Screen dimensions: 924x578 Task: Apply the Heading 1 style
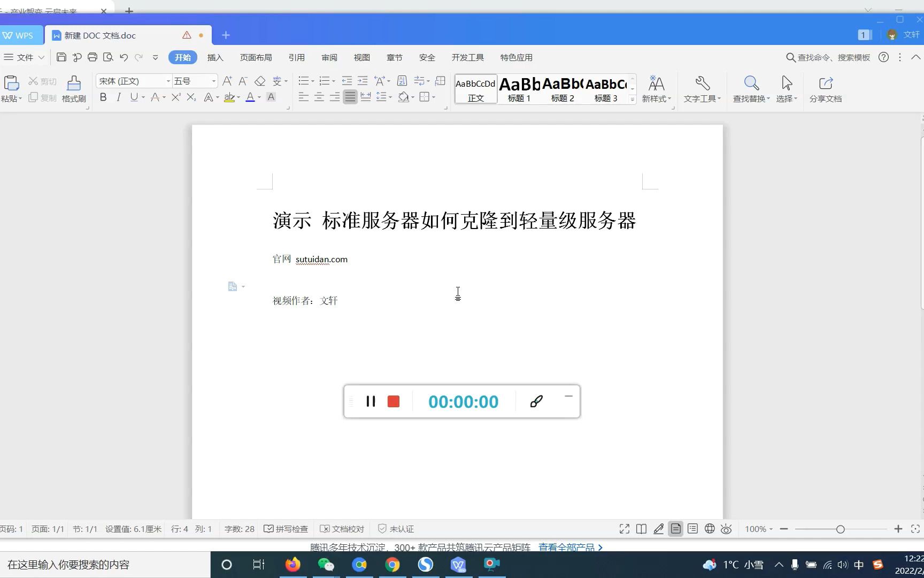519,89
